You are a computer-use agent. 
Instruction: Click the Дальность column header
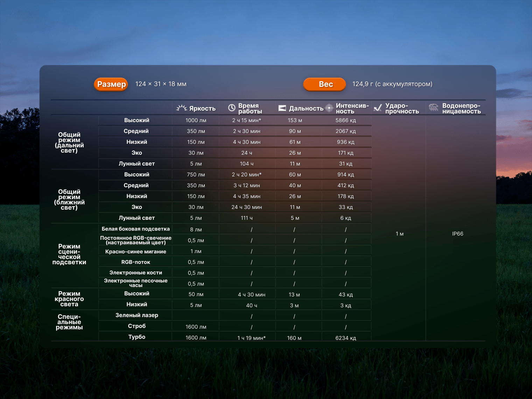coord(306,108)
